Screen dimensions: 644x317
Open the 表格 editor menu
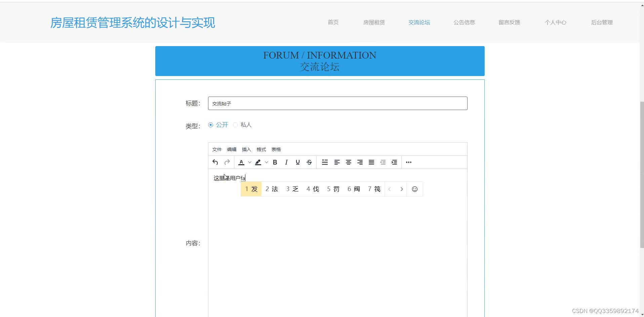[276, 149]
